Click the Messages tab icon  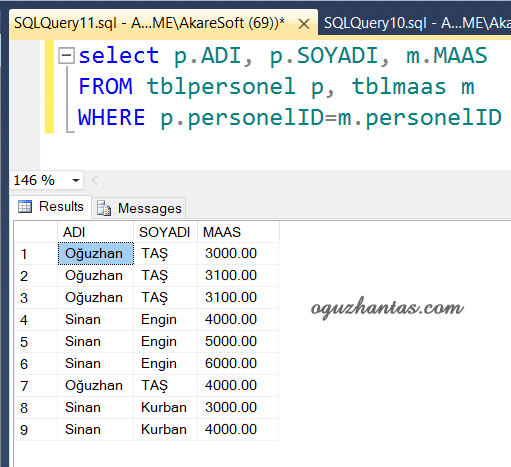[x=104, y=208]
